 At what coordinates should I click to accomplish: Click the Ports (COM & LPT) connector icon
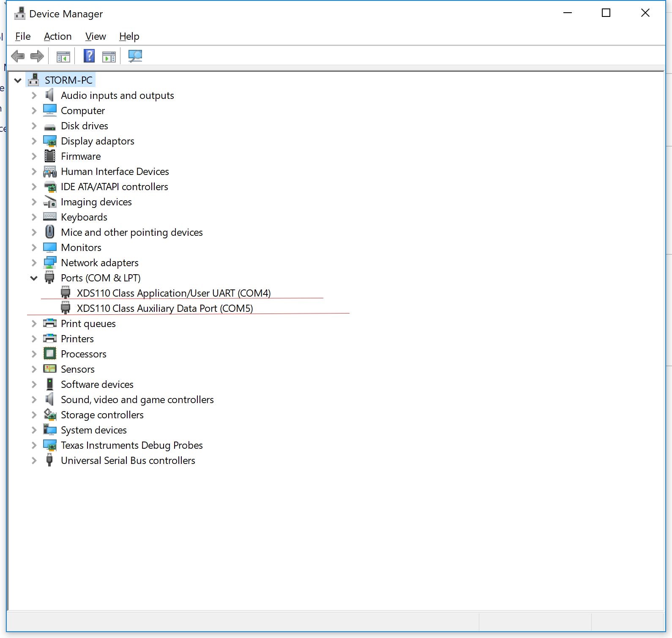(50, 278)
